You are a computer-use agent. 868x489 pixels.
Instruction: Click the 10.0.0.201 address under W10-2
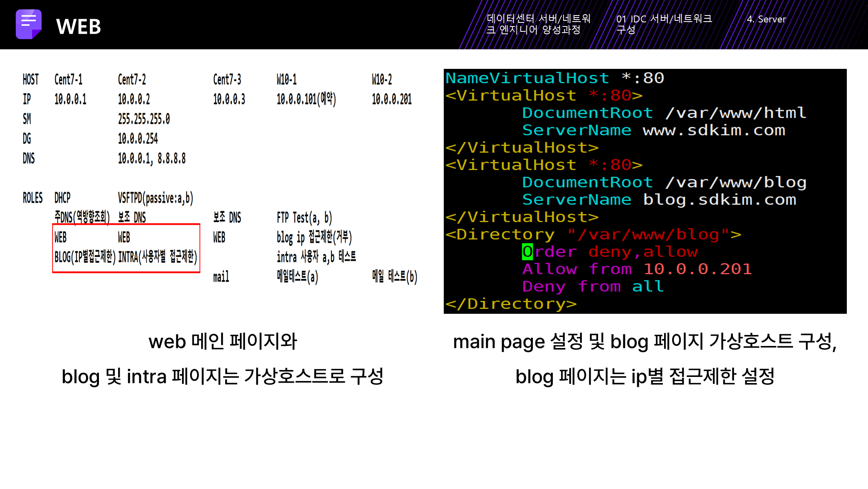[392, 99]
